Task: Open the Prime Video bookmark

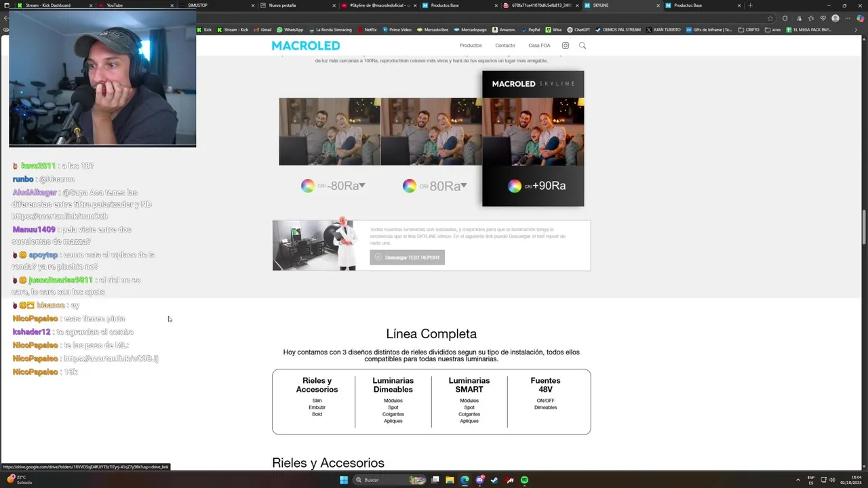Action: point(397,30)
